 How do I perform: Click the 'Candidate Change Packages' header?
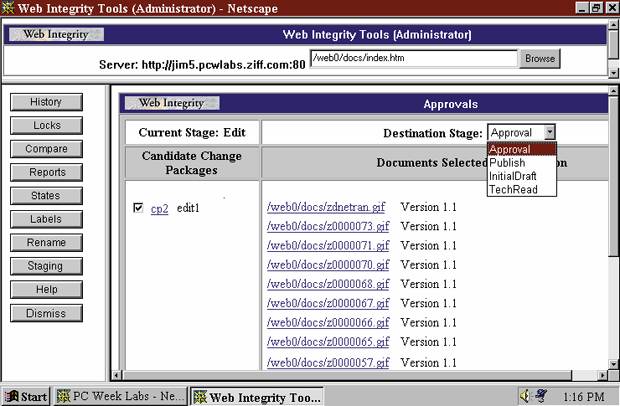(x=192, y=163)
